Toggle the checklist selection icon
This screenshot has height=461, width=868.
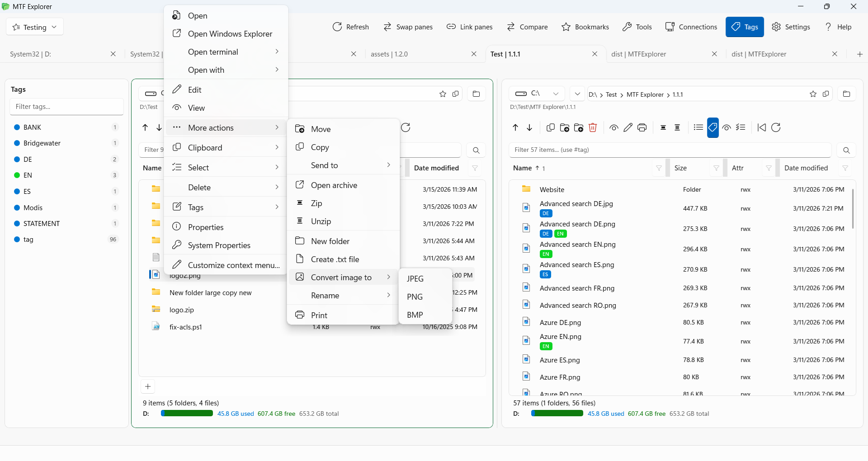[x=741, y=127]
